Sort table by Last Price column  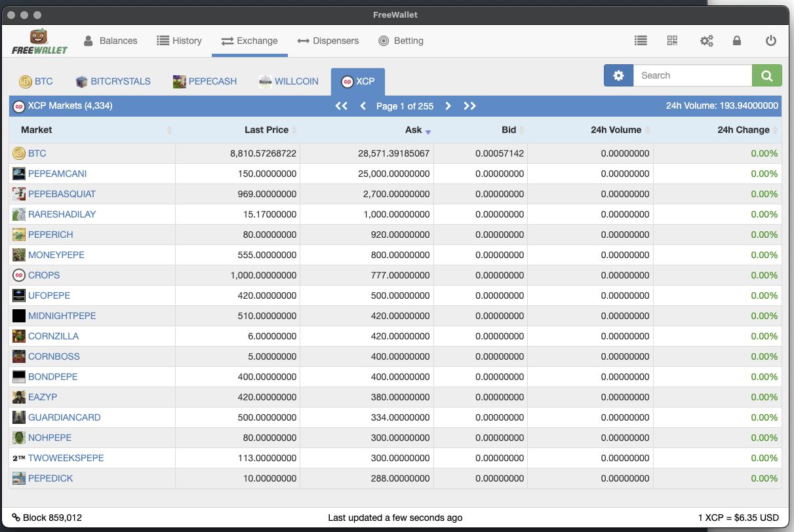coord(238,130)
